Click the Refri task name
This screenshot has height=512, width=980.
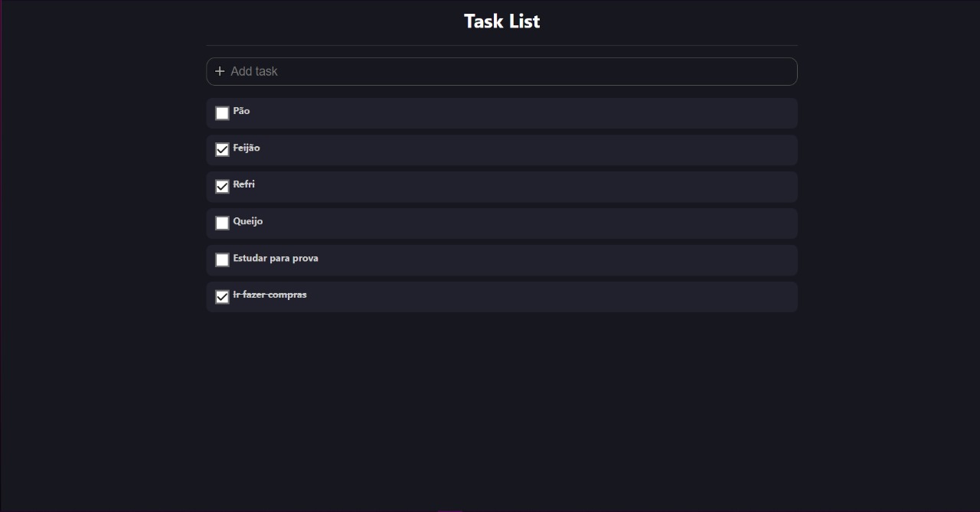tap(243, 184)
